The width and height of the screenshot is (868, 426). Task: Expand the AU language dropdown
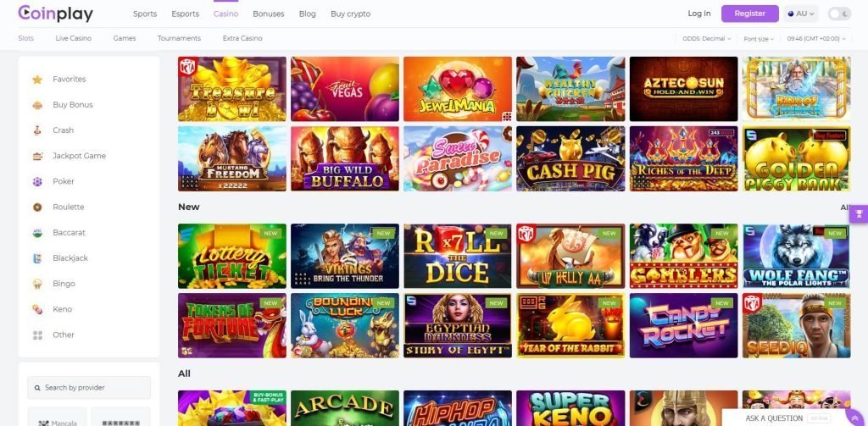pyautogui.click(x=800, y=14)
